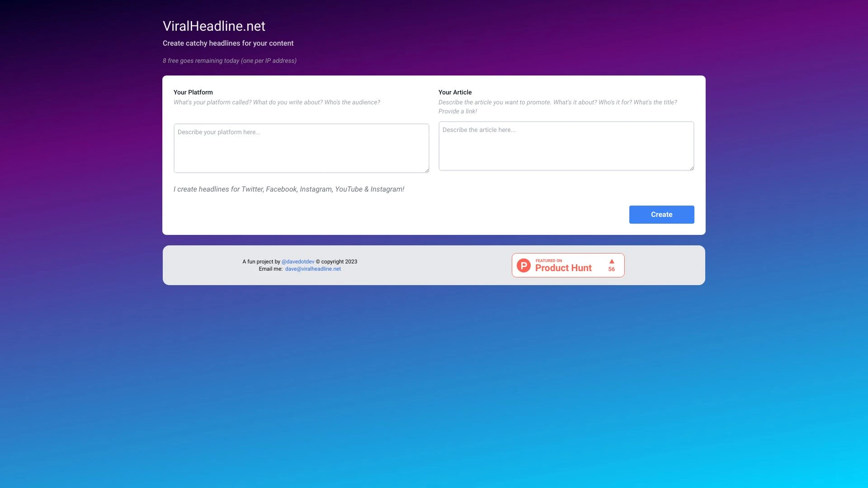Open the @davedotdev profile link
868x488 pixels.
pyautogui.click(x=298, y=262)
